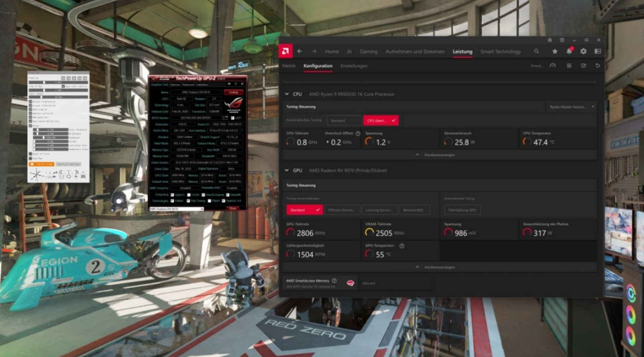Click the GPU-Z refresh icon
The height and width of the screenshot is (357, 644).
tap(236, 84)
